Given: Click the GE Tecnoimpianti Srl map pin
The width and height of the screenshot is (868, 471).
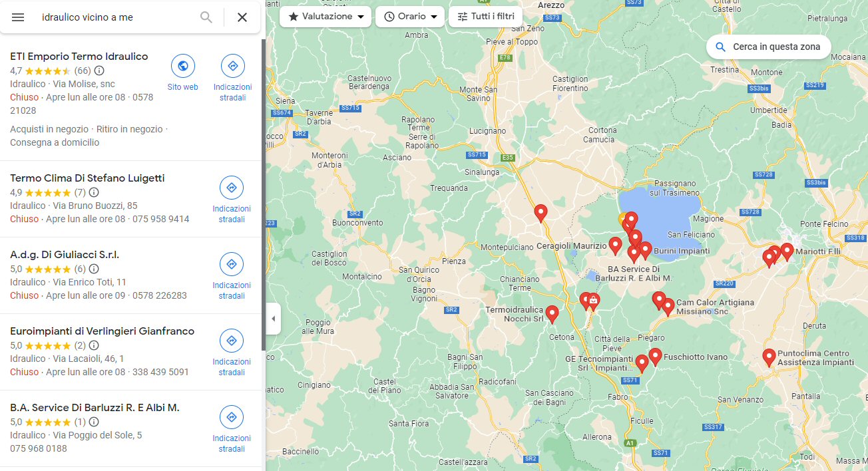Looking at the screenshot, I should click(642, 363).
